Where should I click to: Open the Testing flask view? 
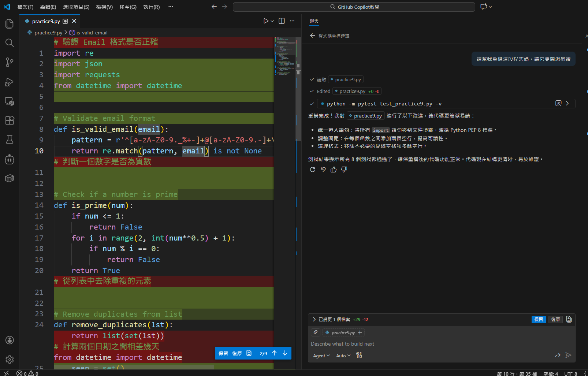point(10,139)
